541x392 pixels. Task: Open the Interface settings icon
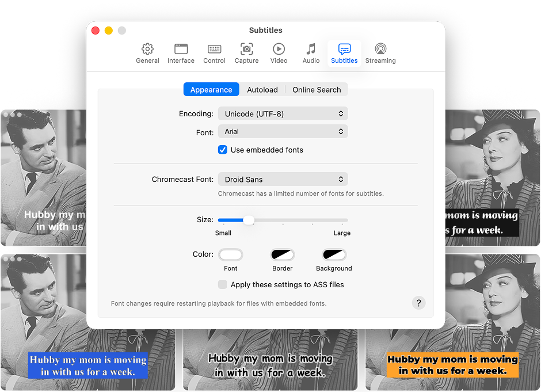(181, 53)
